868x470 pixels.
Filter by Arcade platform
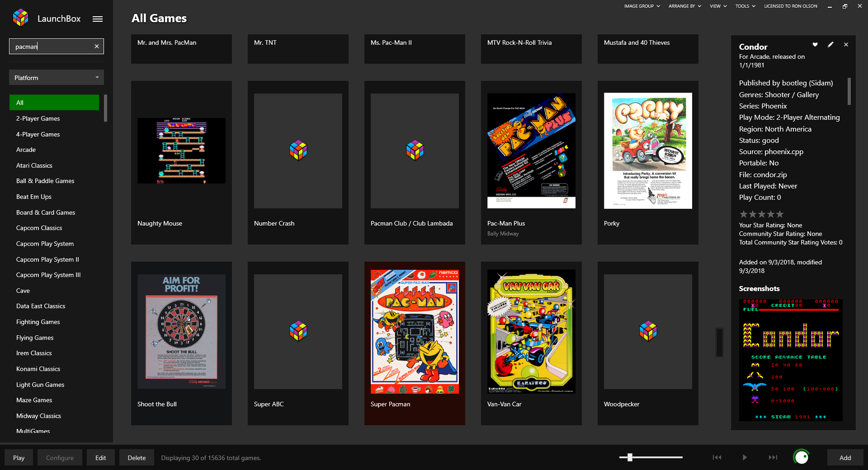click(x=26, y=150)
